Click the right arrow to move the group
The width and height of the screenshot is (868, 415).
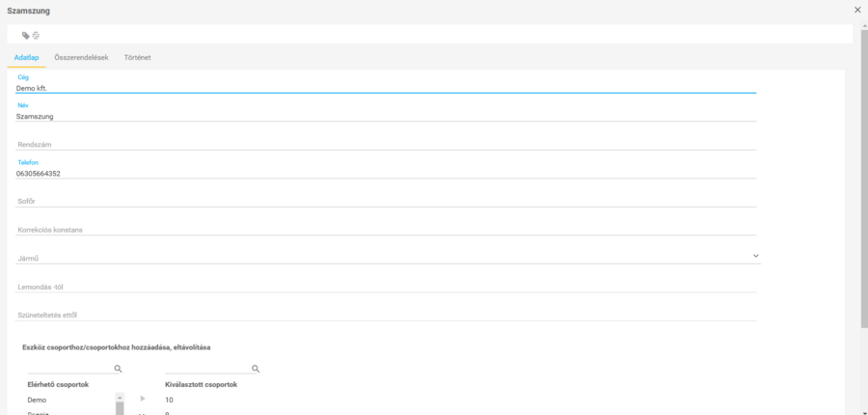143,399
